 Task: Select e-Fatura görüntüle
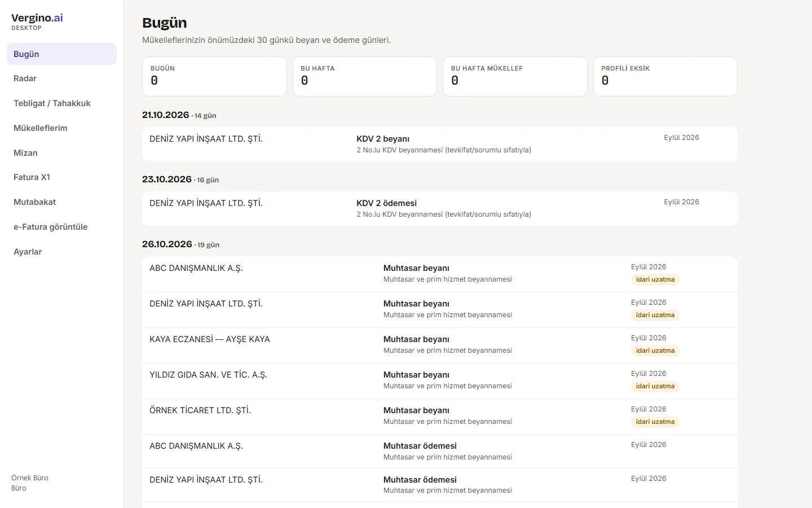pyautogui.click(x=61, y=227)
